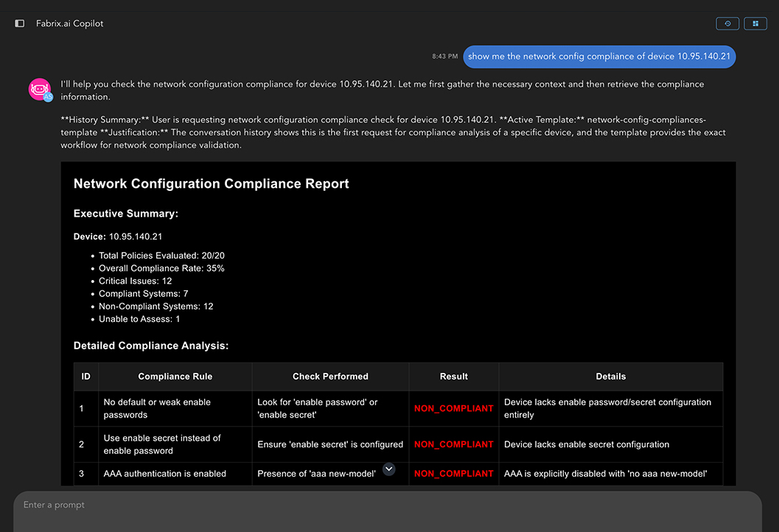Select the 'Check Performed' column header
779x532 pixels.
click(330, 377)
